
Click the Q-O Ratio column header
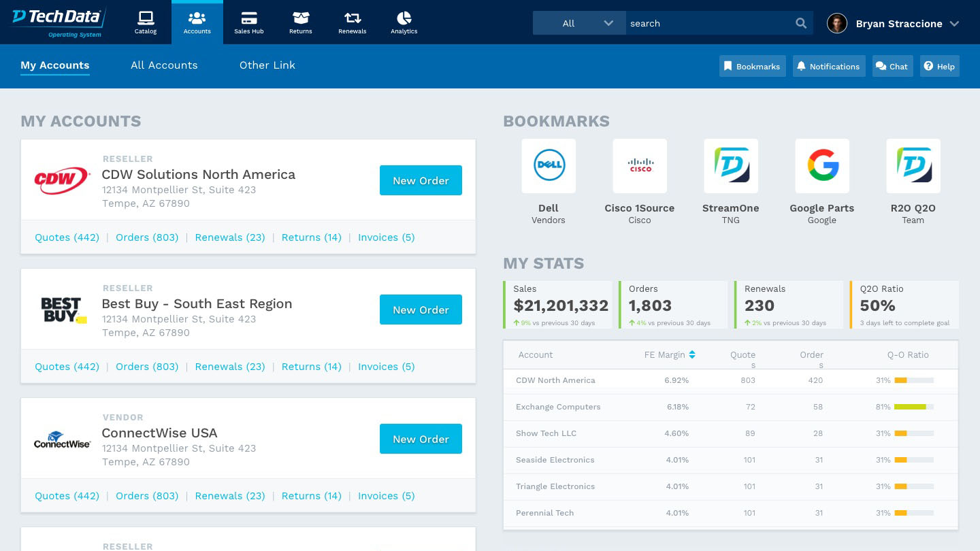[908, 354]
